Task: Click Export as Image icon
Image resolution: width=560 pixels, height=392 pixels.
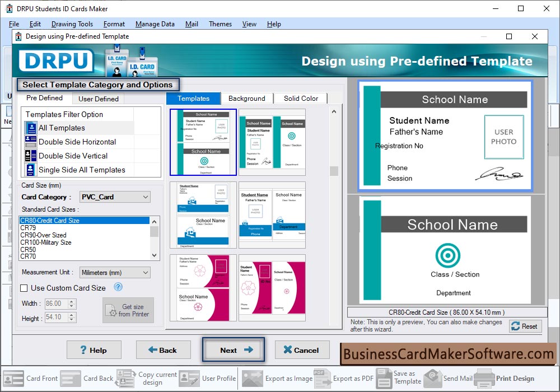Action: 253,379
